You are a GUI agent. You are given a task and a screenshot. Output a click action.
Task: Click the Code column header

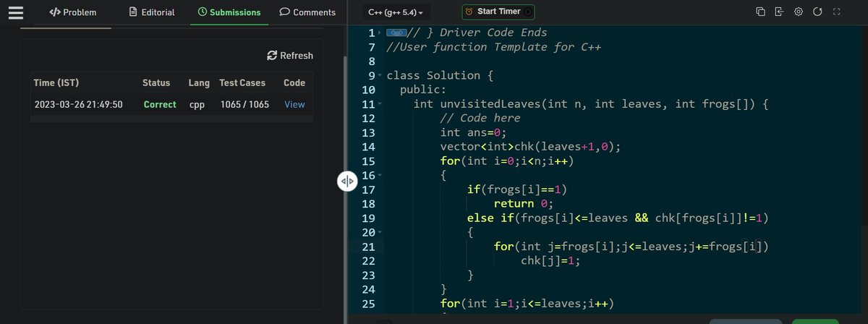click(294, 83)
